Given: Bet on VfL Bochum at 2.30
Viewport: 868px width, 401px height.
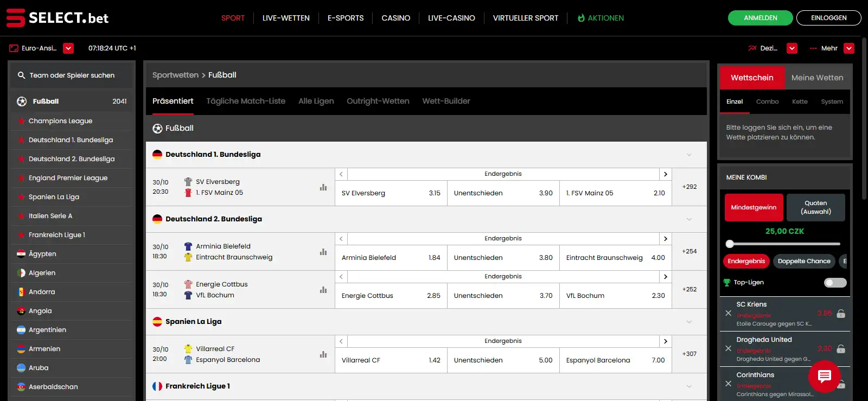Looking at the screenshot, I should [616, 296].
